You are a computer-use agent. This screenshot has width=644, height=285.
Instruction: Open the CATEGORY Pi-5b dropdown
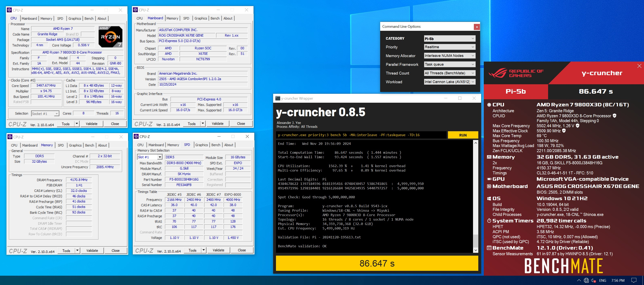450,38
